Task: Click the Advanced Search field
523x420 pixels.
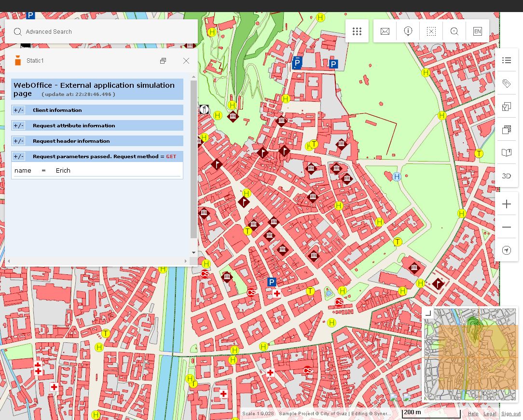Action: pos(101,32)
